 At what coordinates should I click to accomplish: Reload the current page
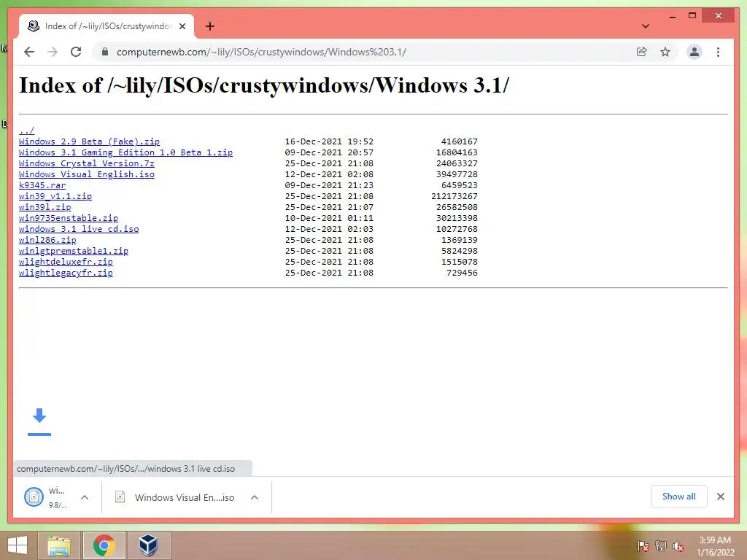click(x=76, y=52)
